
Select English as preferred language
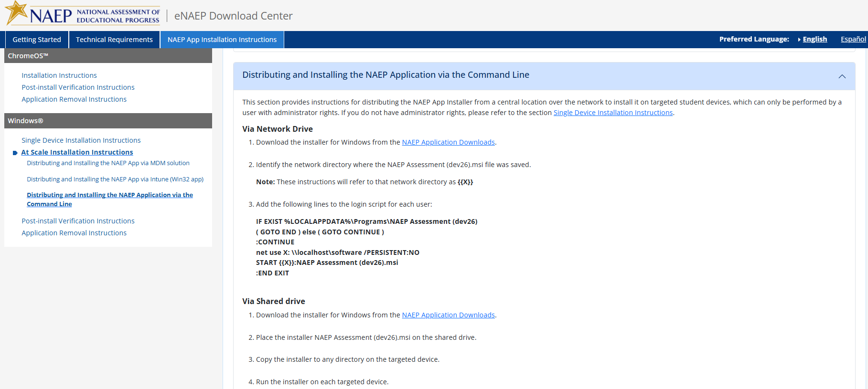(814, 39)
